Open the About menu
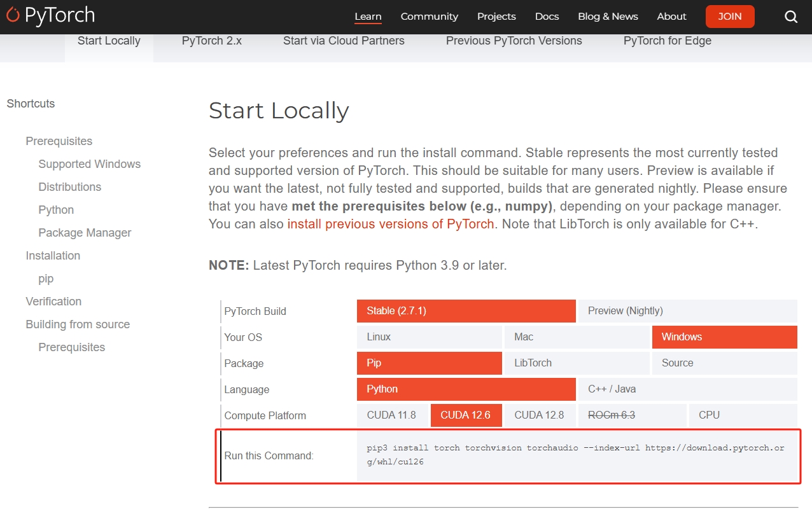The width and height of the screenshot is (812, 514). pos(671,17)
